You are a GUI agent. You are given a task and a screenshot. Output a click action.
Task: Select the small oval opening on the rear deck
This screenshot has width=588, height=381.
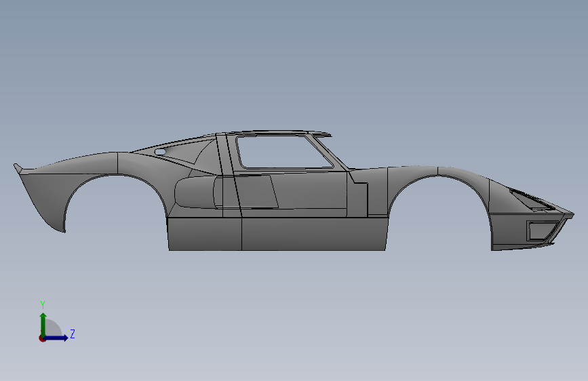[x=160, y=152]
